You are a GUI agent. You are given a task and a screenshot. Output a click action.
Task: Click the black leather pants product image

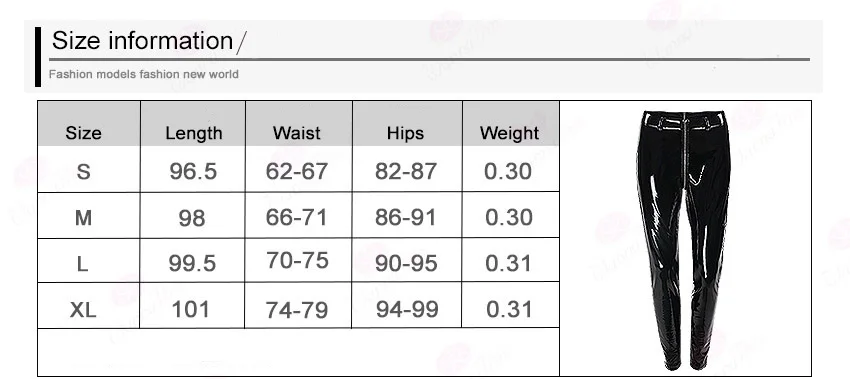(x=684, y=240)
